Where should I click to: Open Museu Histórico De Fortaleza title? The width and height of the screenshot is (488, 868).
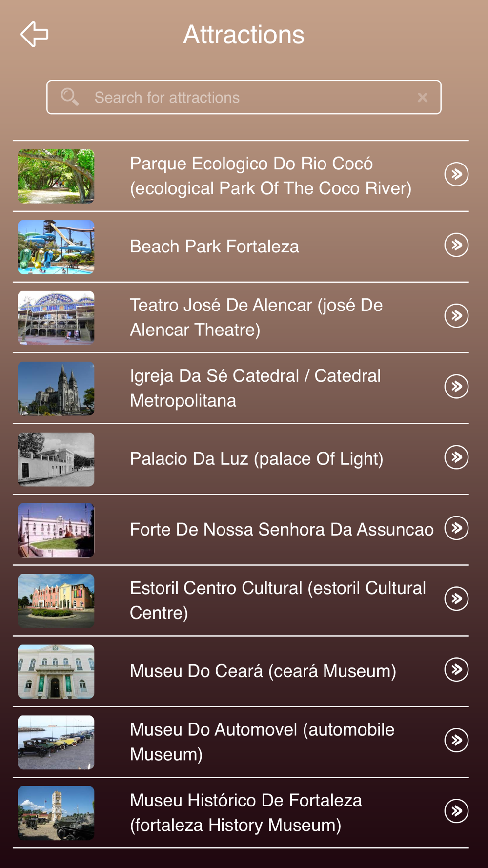point(246,812)
